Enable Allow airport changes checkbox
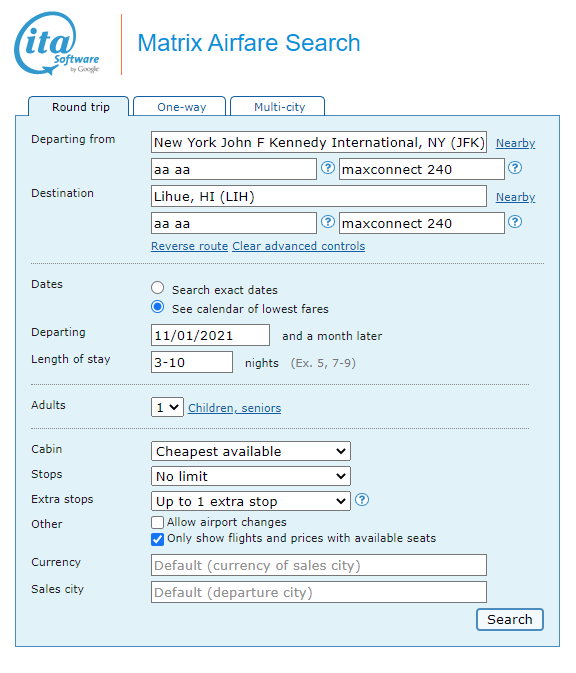This screenshot has height=673, width=576. pyautogui.click(x=158, y=522)
